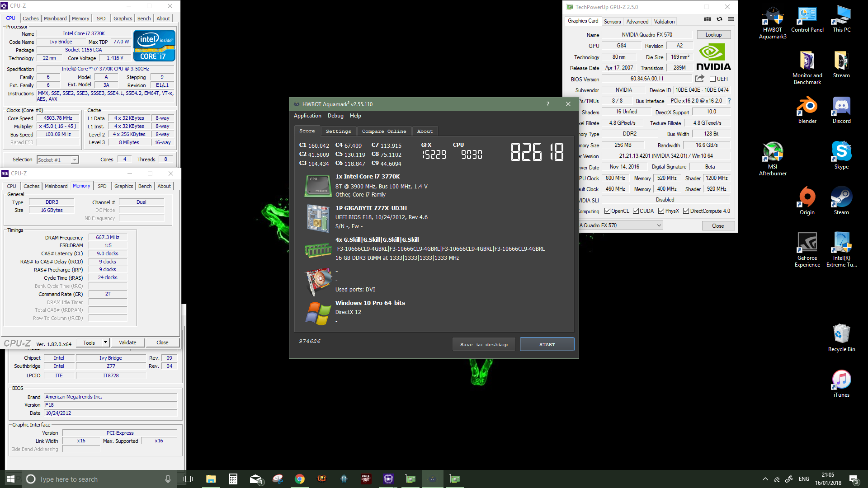Switch to Caches tab in top CPU-Z window
This screenshot has width=868, height=488.
coord(30,19)
